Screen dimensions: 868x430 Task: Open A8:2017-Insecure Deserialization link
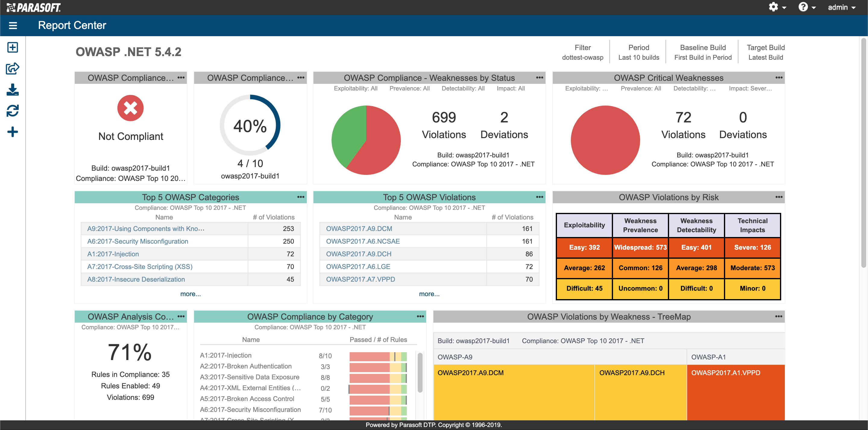[136, 279]
